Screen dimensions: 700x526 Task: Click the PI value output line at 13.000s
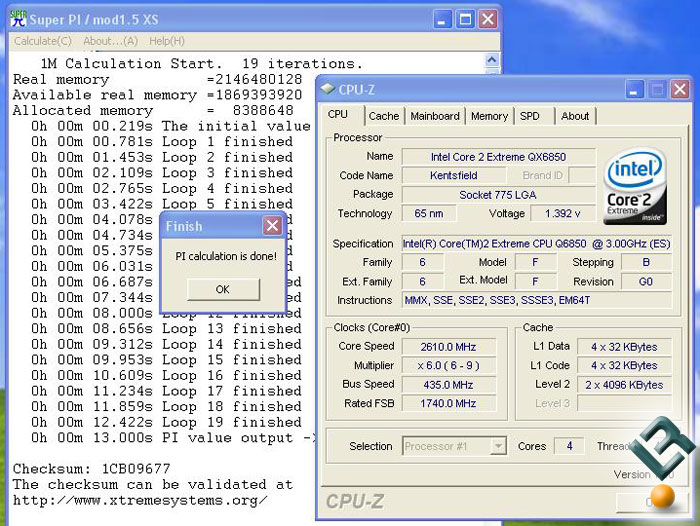coord(172,438)
